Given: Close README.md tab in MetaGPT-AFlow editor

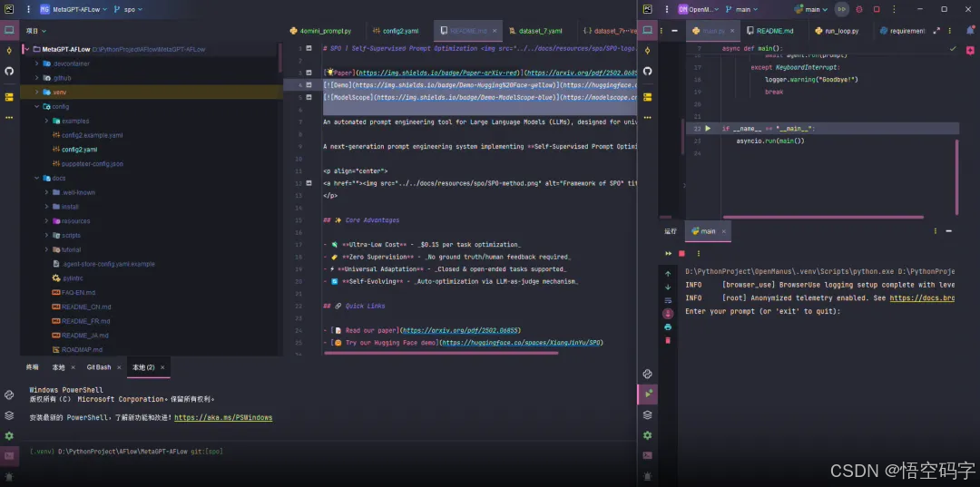Looking at the screenshot, I should (x=495, y=31).
